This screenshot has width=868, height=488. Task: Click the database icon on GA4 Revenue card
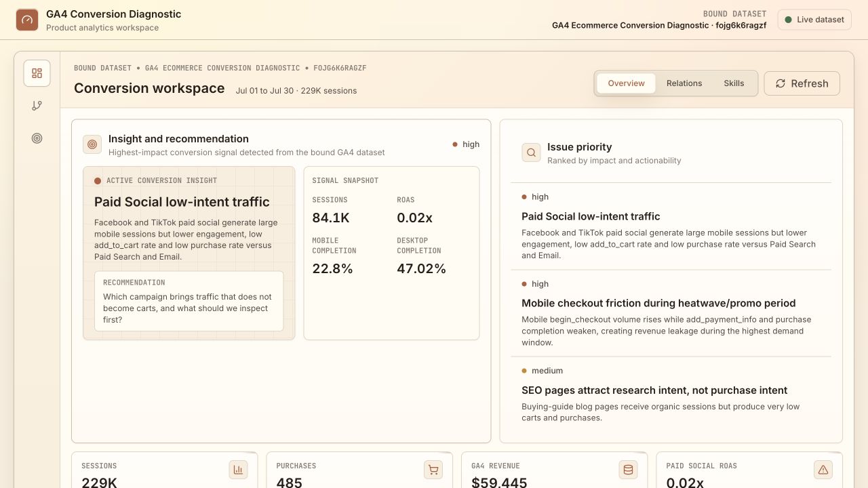point(628,469)
